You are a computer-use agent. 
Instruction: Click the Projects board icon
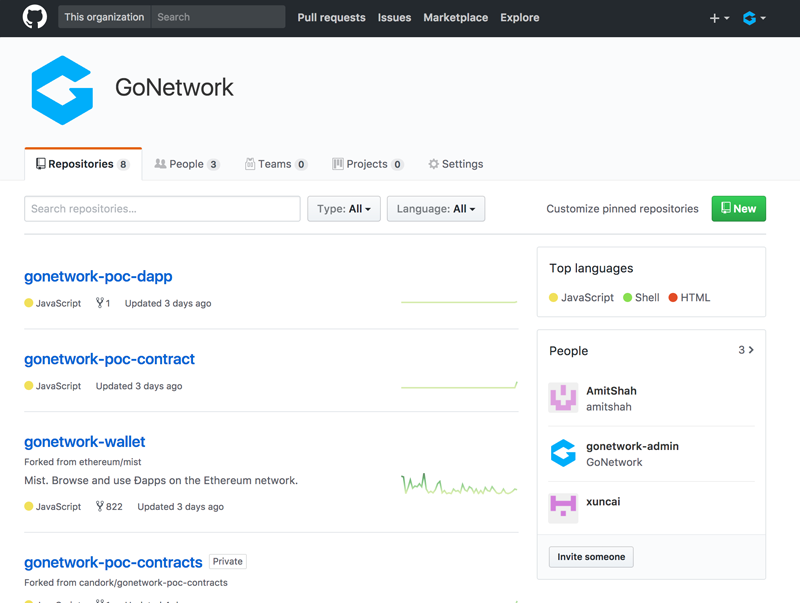338,164
